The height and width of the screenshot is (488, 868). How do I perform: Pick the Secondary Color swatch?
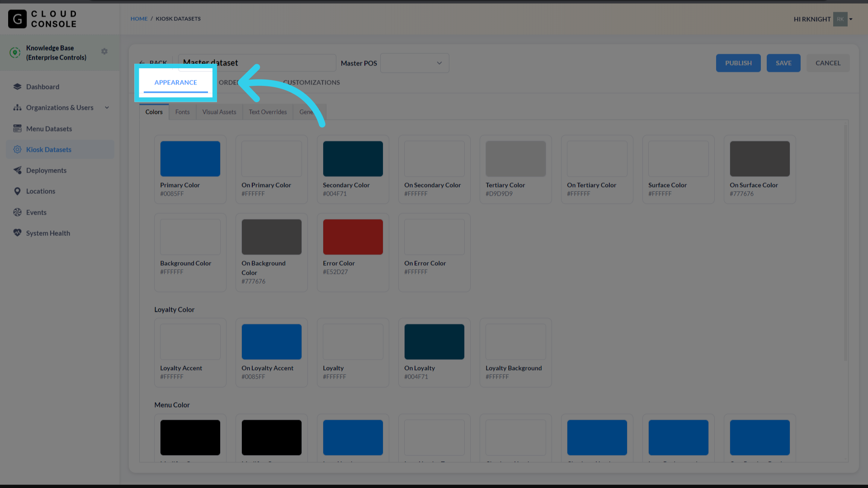(353, 159)
